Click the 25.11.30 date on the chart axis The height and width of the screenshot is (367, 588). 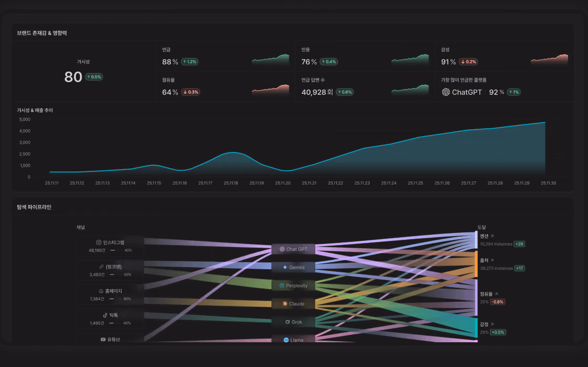click(x=548, y=183)
